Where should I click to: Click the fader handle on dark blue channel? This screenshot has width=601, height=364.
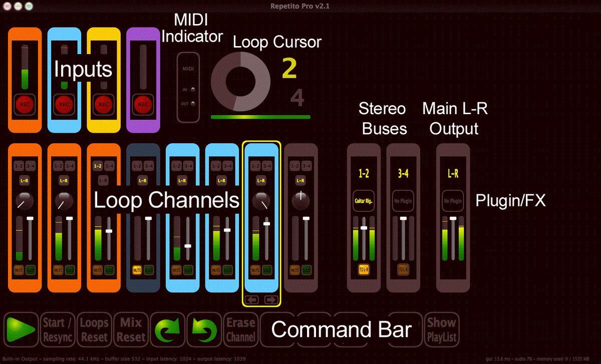click(x=148, y=219)
